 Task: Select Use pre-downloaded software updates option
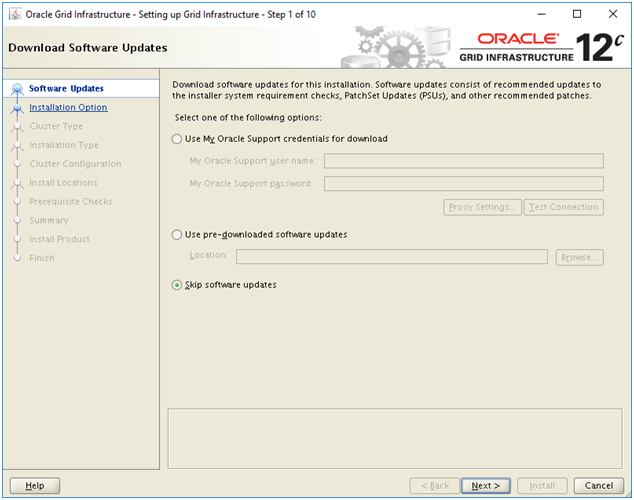[177, 235]
